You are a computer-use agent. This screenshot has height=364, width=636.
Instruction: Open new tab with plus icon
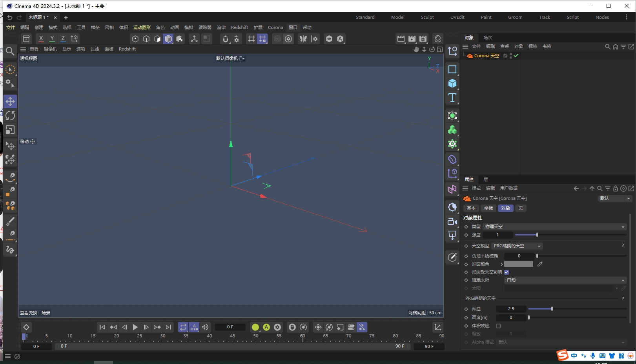(x=66, y=18)
